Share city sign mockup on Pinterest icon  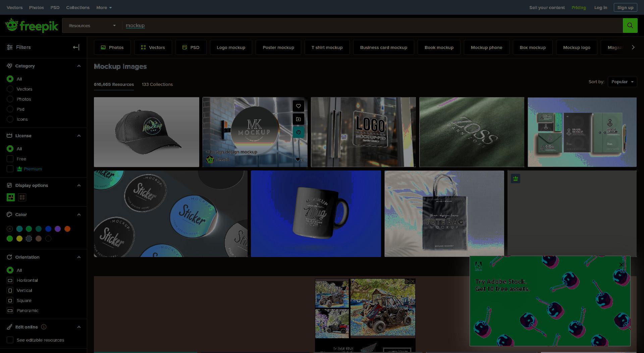[x=298, y=132]
